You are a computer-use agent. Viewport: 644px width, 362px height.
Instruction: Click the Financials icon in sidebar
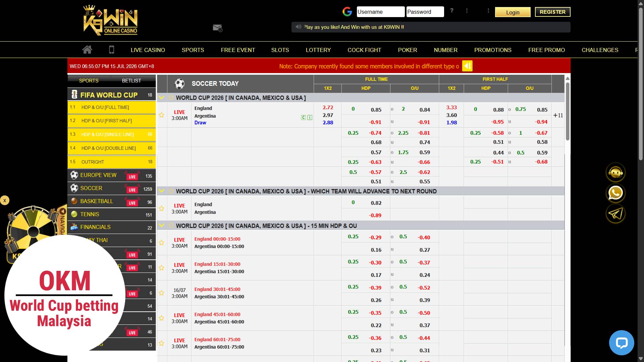74,227
